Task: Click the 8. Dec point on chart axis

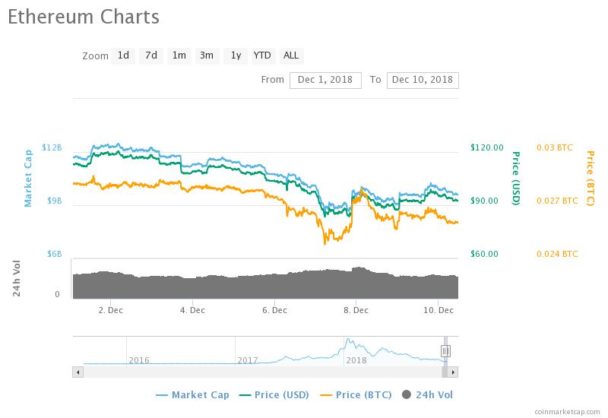Action: pos(356,310)
